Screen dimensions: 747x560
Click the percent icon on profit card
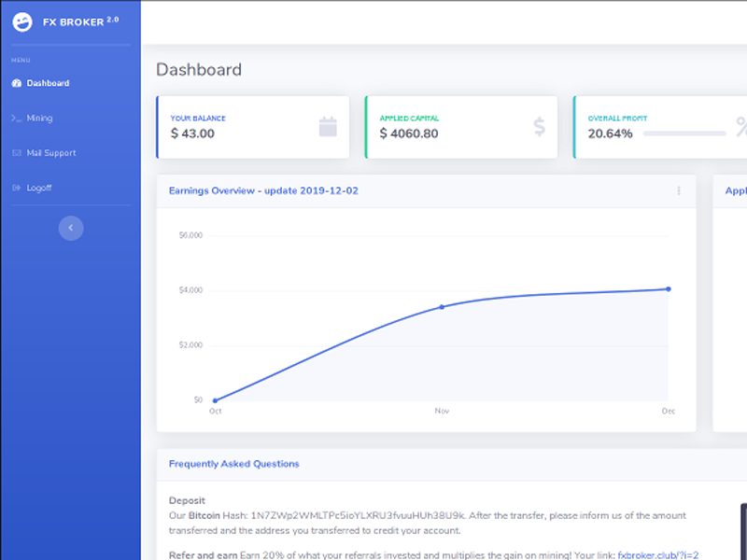[x=741, y=127]
